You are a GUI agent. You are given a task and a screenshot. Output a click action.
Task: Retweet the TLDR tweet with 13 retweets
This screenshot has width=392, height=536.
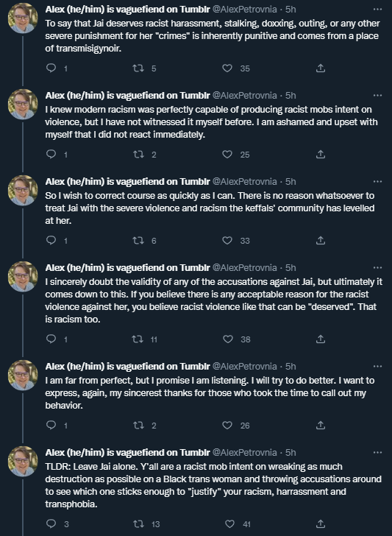tap(138, 523)
